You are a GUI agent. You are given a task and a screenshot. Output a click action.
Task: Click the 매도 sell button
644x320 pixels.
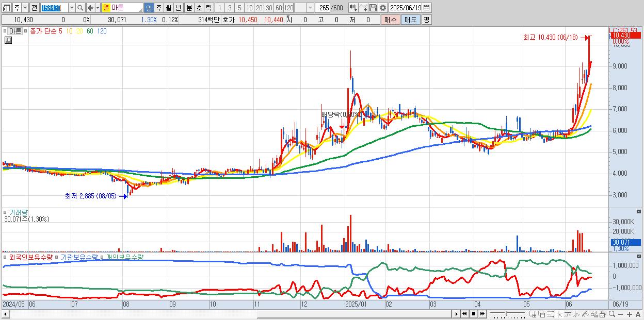[411, 20]
